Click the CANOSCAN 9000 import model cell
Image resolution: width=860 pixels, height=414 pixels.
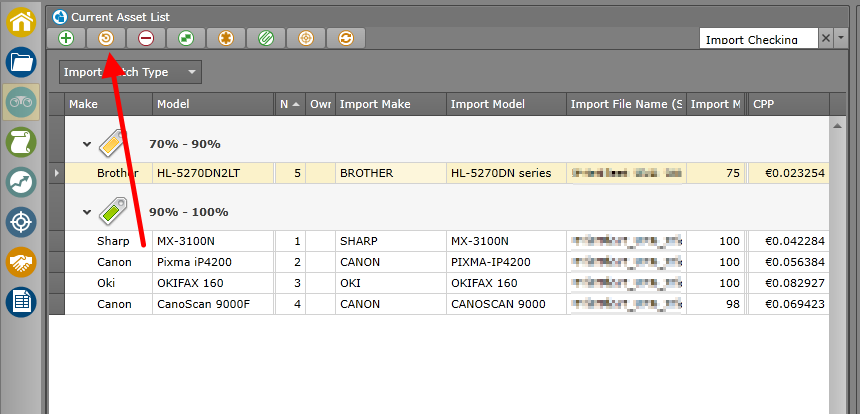click(x=506, y=304)
